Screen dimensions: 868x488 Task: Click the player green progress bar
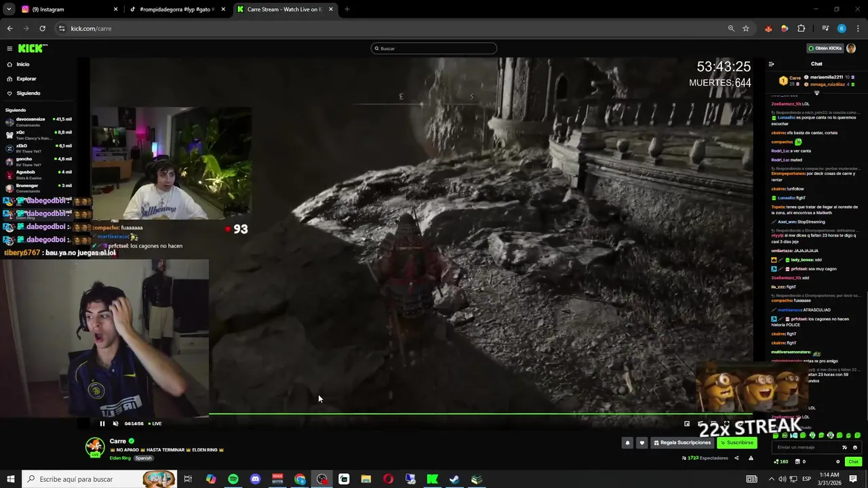coord(480,413)
